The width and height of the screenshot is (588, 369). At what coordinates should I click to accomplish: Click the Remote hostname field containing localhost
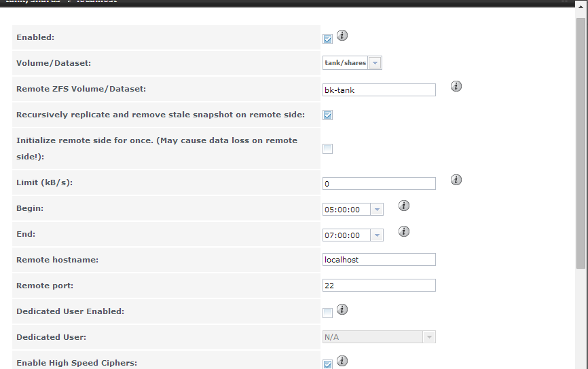379,260
